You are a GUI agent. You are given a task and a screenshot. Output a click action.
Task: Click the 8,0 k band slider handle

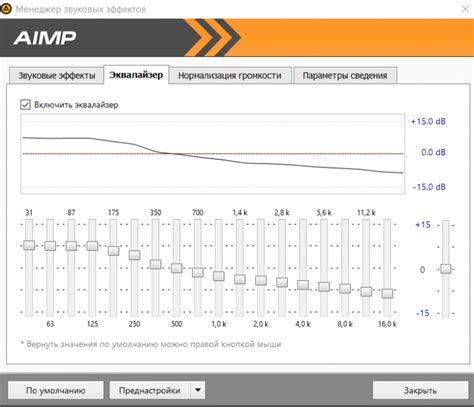[x=345, y=288]
